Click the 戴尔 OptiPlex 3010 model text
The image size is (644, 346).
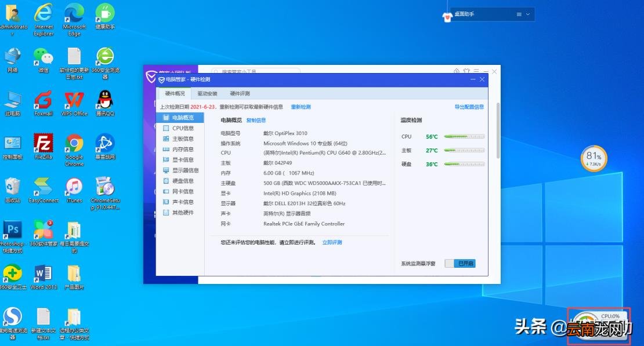[285, 133]
